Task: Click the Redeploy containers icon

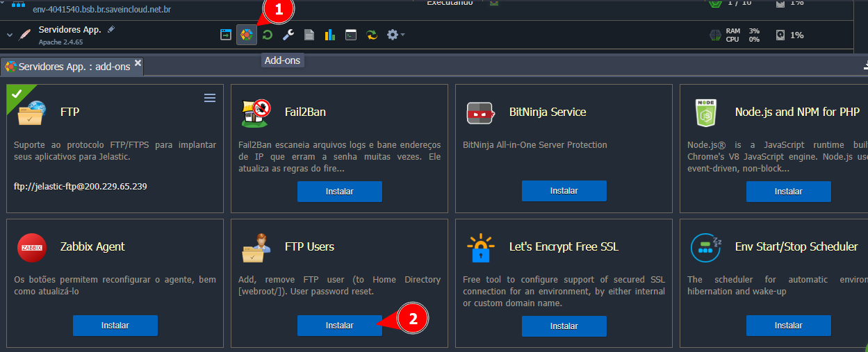Action: [372, 35]
